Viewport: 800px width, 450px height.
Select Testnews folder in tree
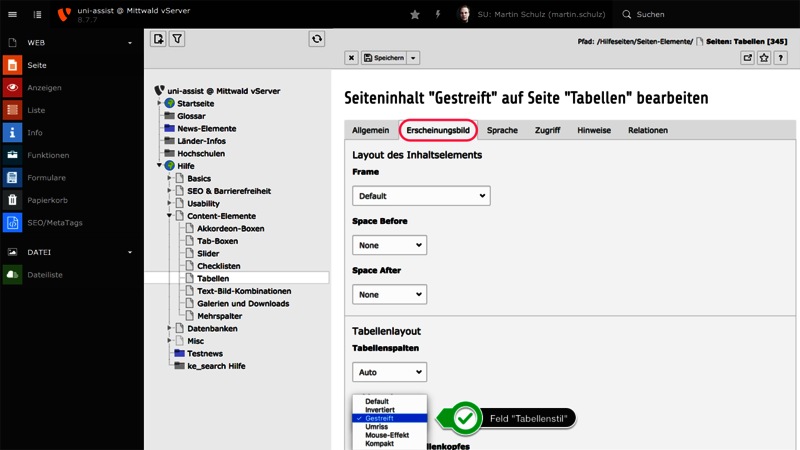pos(205,353)
